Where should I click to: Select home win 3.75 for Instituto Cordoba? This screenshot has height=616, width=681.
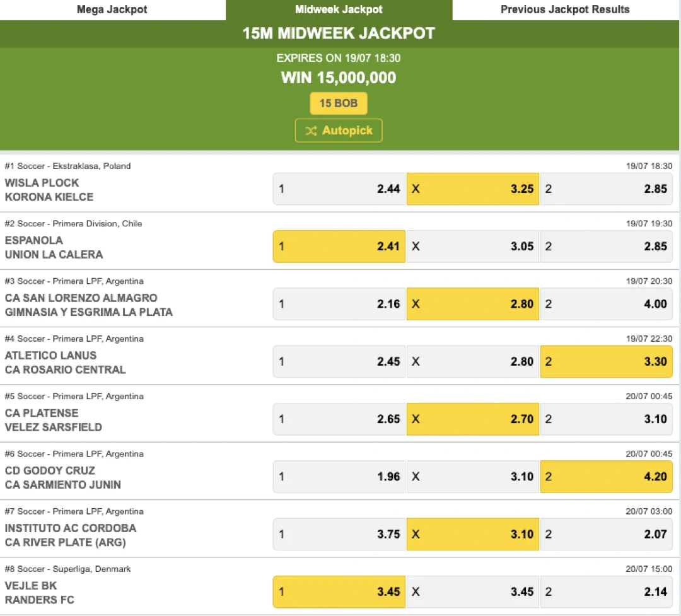pos(339,534)
